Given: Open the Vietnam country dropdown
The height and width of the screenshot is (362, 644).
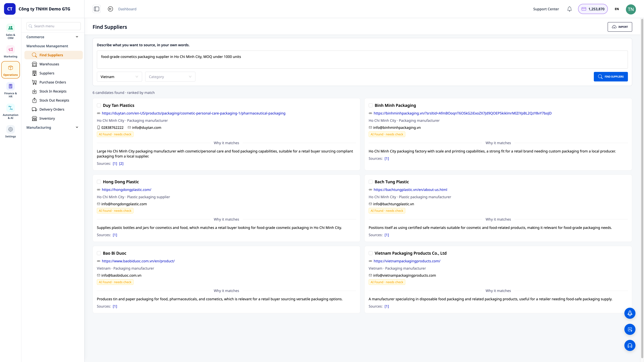Looking at the screenshot, I should point(119,77).
